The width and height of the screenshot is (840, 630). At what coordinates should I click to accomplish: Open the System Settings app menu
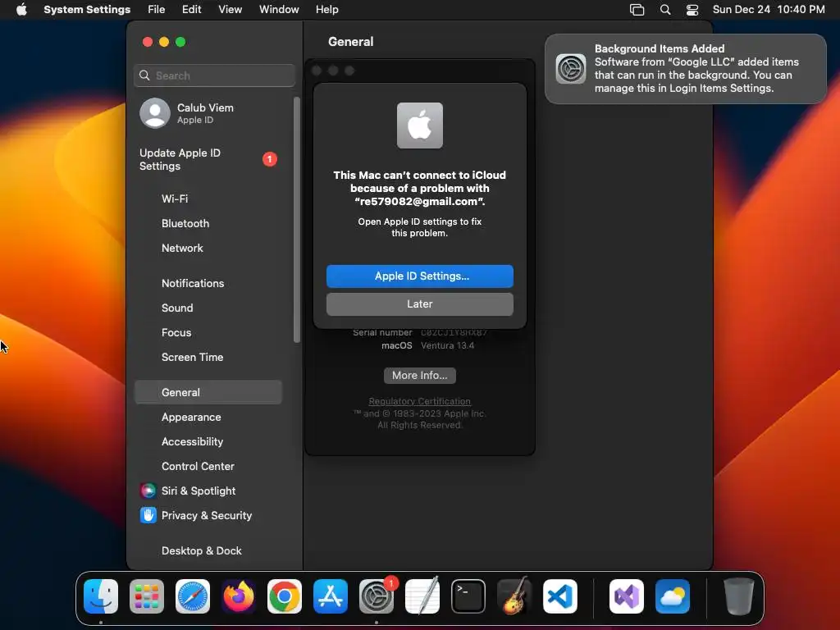tap(87, 10)
